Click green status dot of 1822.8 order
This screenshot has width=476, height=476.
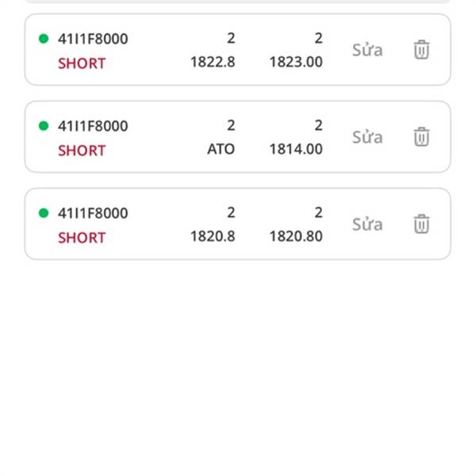[44, 39]
